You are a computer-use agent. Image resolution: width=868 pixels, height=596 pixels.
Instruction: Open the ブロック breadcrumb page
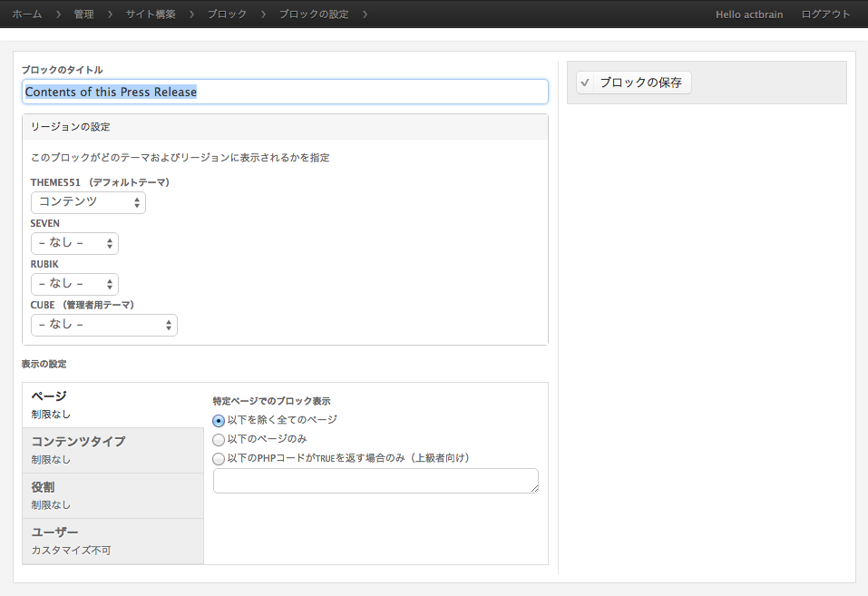[x=225, y=14]
